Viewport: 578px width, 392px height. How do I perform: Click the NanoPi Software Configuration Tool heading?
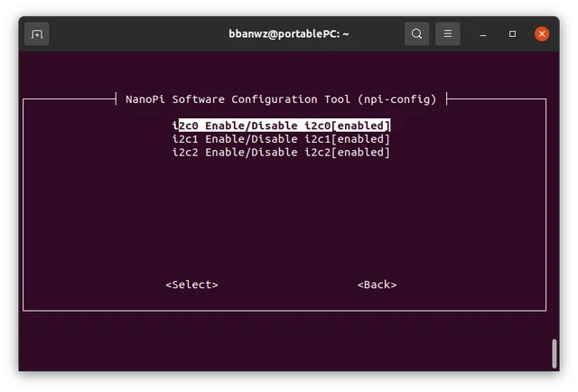click(x=281, y=99)
